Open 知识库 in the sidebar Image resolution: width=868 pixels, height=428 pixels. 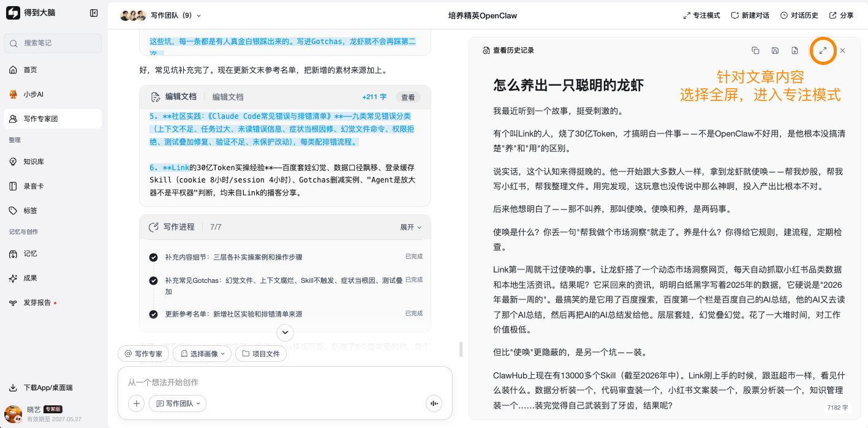tap(53, 162)
